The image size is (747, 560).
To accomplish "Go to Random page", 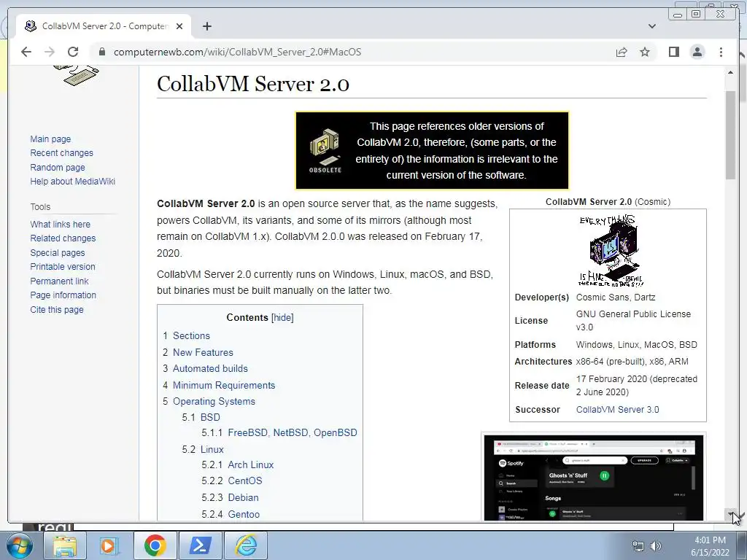I will (x=57, y=167).
